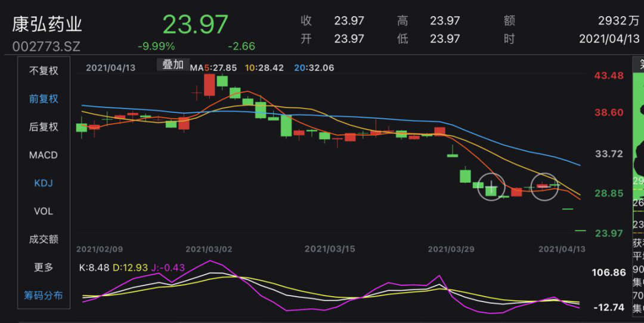
Task: Switch indicator to MACD
Action: point(44,155)
